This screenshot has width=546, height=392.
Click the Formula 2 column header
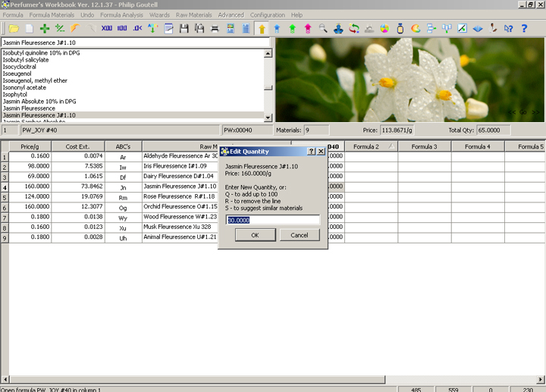(x=371, y=146)
